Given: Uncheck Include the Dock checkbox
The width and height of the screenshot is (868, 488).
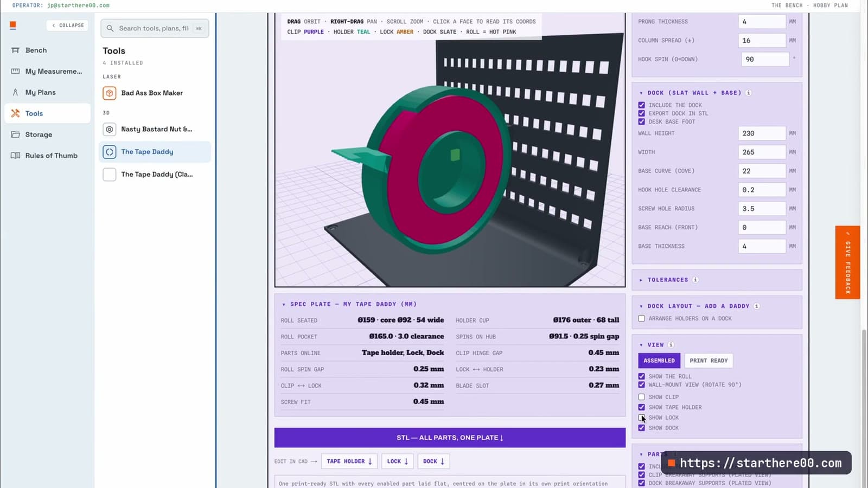Looking at the screenshot, I should coord(642,105).
